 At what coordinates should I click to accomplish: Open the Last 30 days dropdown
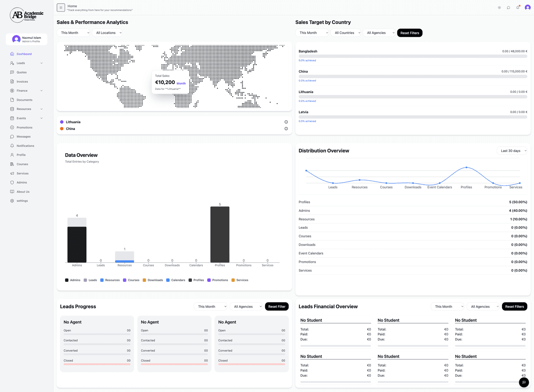click(x=512, y=151)
